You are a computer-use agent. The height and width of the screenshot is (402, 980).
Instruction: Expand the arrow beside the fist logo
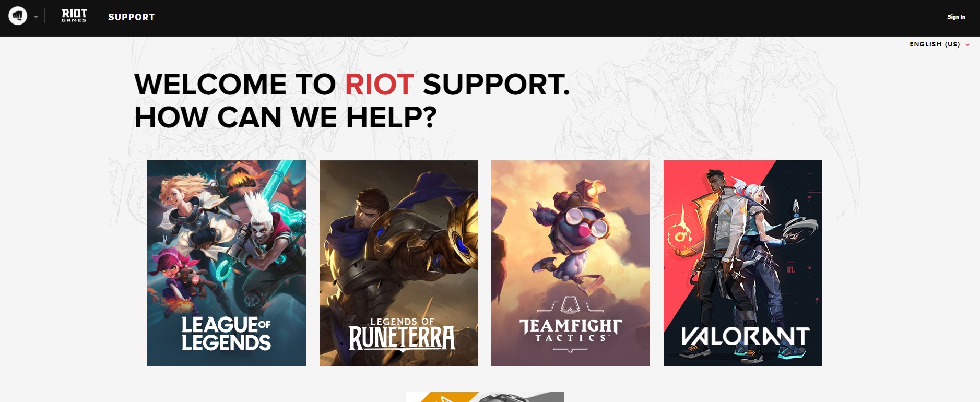point(36,17)
